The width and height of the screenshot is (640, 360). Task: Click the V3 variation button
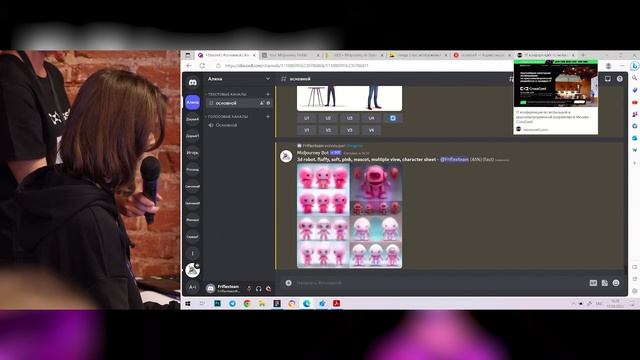(x=350, y=130)
